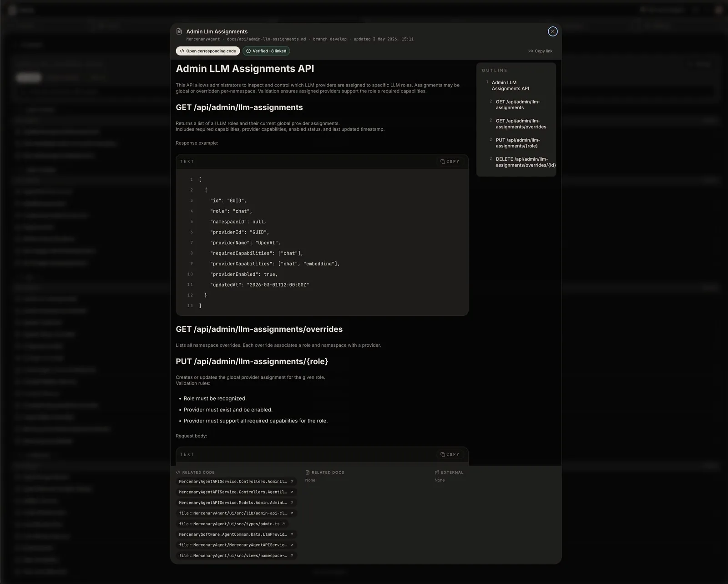Copy the response example code block

[x=450, y=162]
